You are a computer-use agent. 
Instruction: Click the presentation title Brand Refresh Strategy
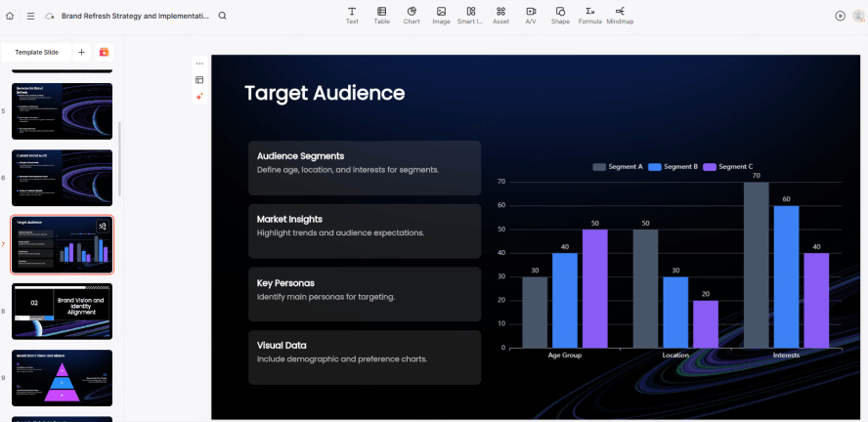(135, 16)
